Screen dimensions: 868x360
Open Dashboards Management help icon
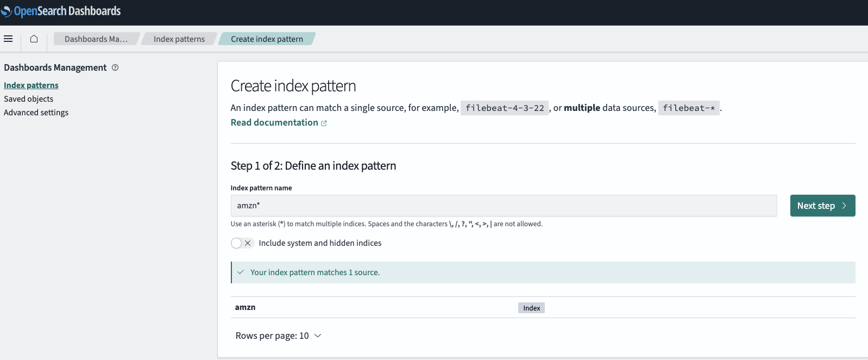tap(115, 67)
